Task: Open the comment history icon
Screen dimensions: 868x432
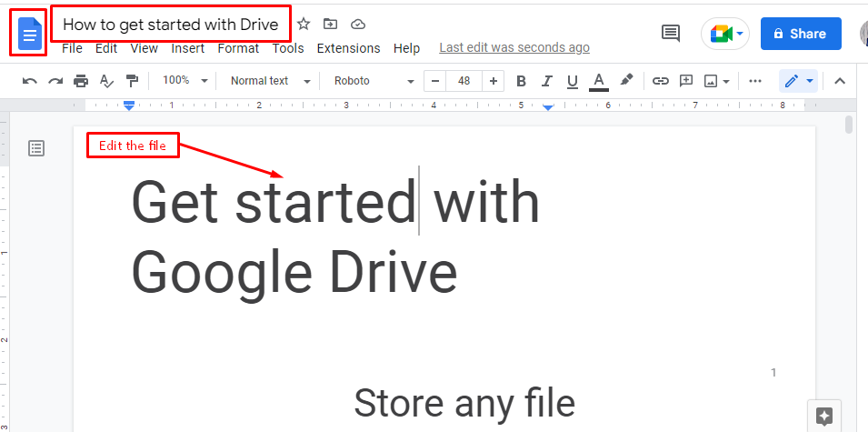Action: [x=671, y=34]
